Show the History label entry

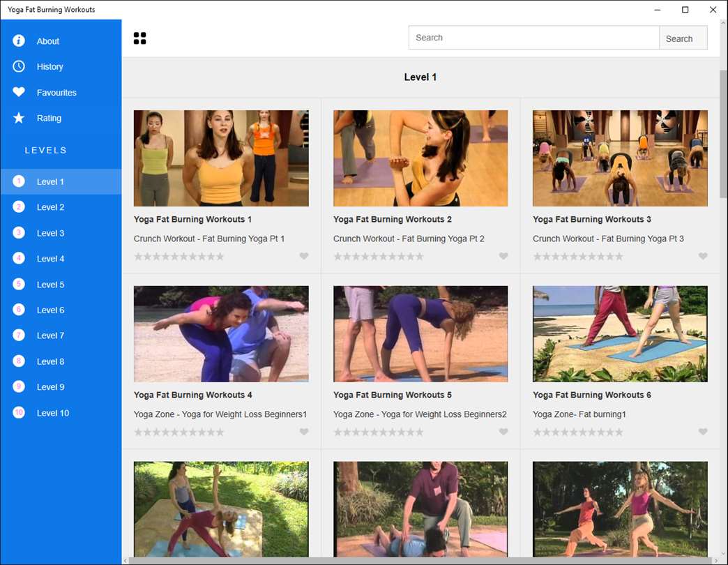[50, 66]
